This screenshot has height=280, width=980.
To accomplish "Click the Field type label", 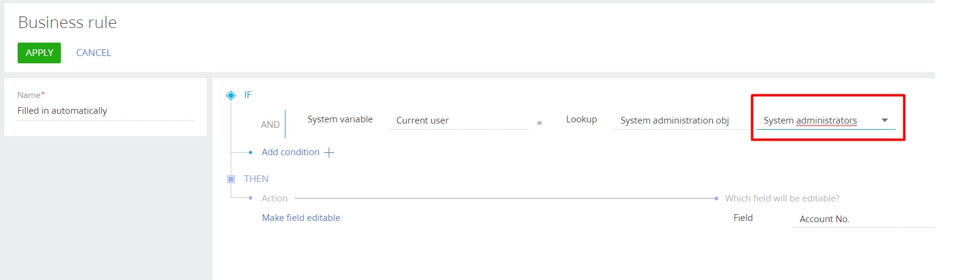I will (743, 218).
